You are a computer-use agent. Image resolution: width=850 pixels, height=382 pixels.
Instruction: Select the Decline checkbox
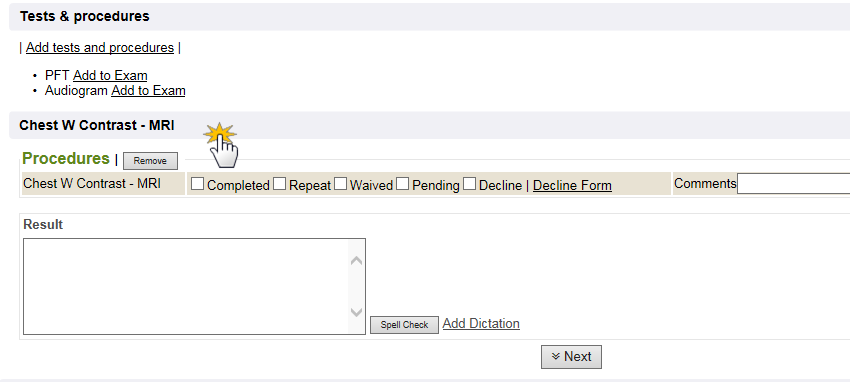[469, 184]
